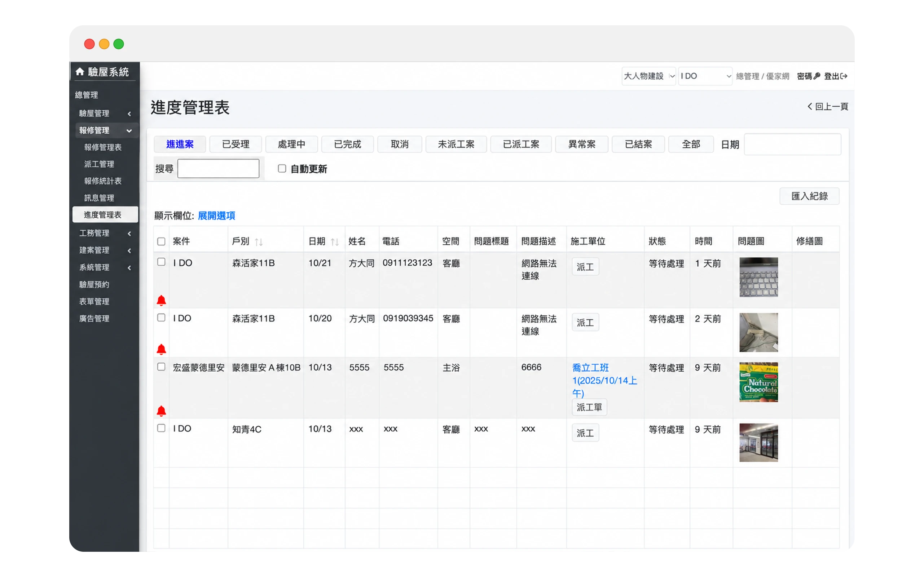
Task: Click the key icon next to 密碼
Action: click(817, 76)
